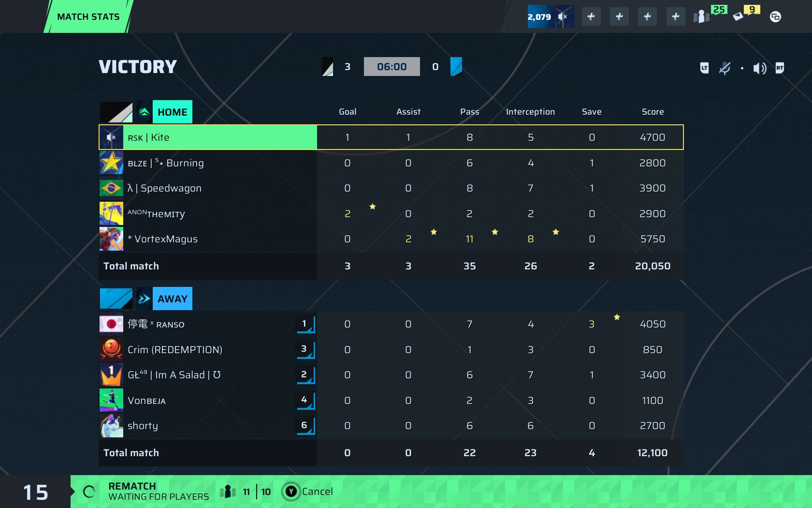Screen dimensions: 812x508
Task: Click the home team emblem icon
Action: coord(144,112)
